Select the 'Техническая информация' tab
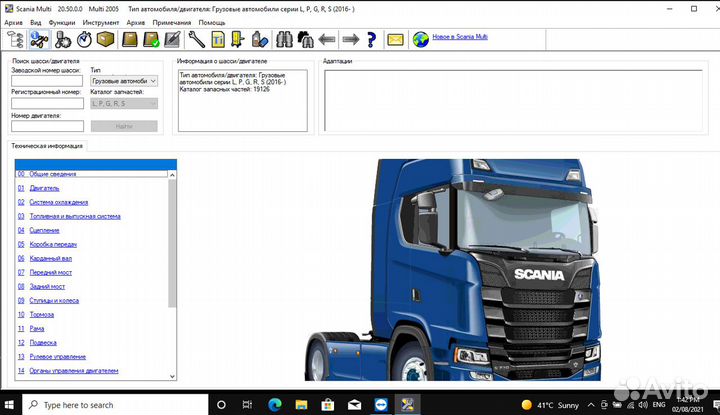This screenshot has width=720, height=415. click(x=47, y=146)
